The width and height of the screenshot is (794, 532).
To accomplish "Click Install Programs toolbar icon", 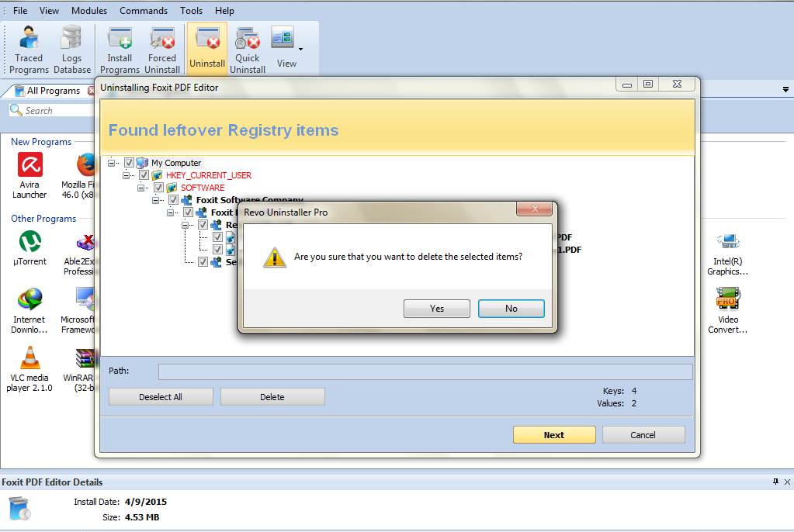I will click(x=120, y=50).
